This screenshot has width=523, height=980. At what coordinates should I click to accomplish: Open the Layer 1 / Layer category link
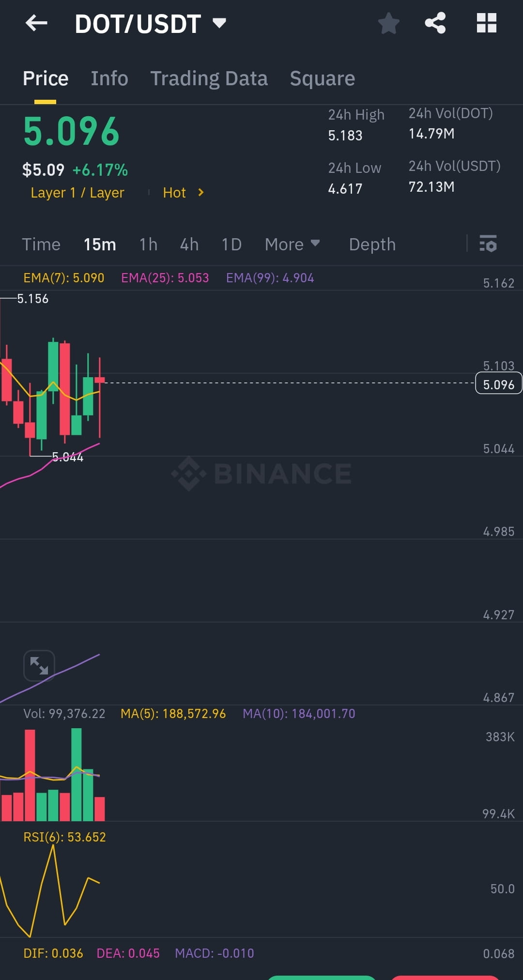77,193
